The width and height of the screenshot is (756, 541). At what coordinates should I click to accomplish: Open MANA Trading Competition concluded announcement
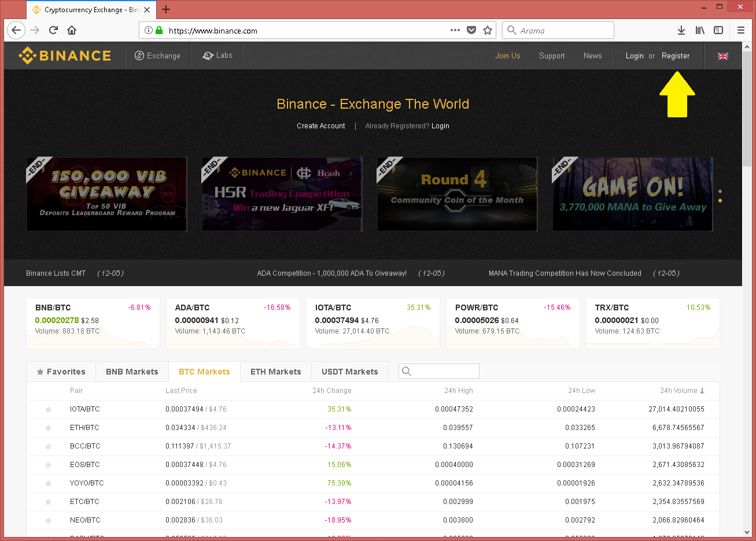click(565, 273)
